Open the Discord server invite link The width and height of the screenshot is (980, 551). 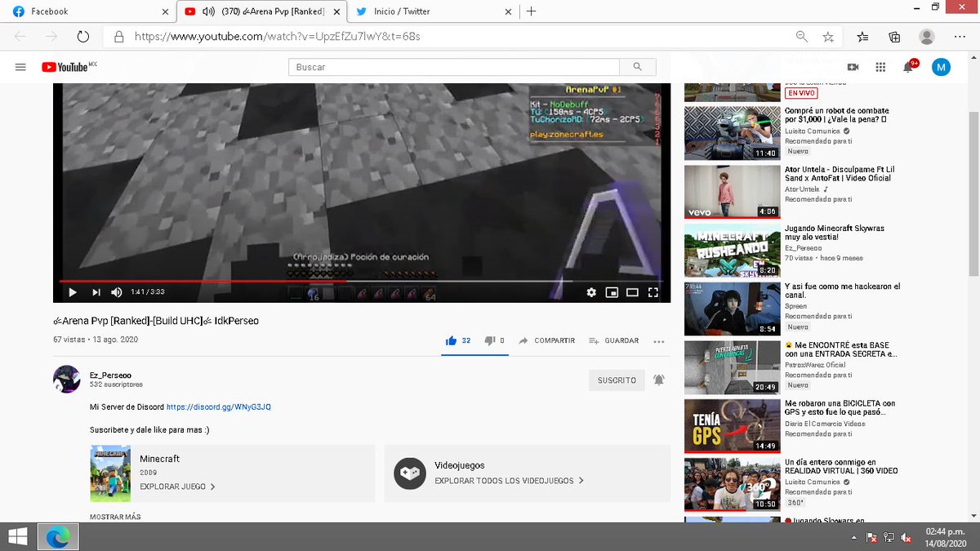coord(219,407)
